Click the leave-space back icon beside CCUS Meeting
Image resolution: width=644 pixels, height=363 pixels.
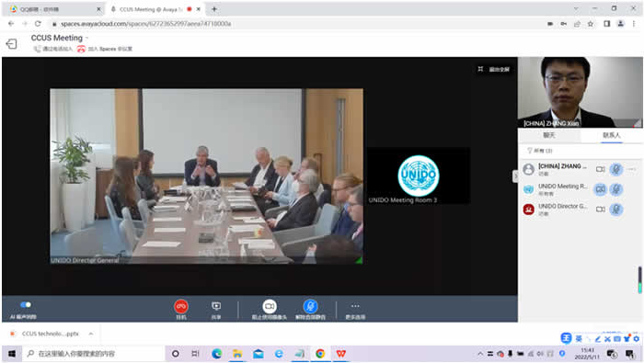coord(11,43)
